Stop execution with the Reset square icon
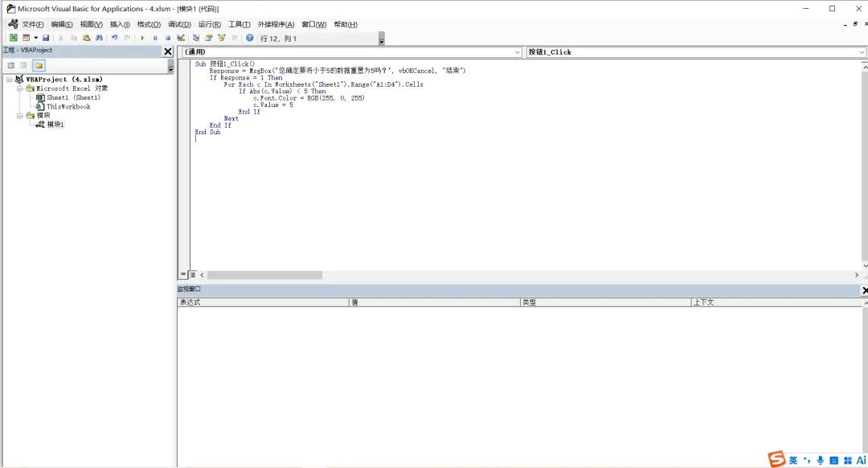The height and width of the screenshot is (468, 868). 168,38
